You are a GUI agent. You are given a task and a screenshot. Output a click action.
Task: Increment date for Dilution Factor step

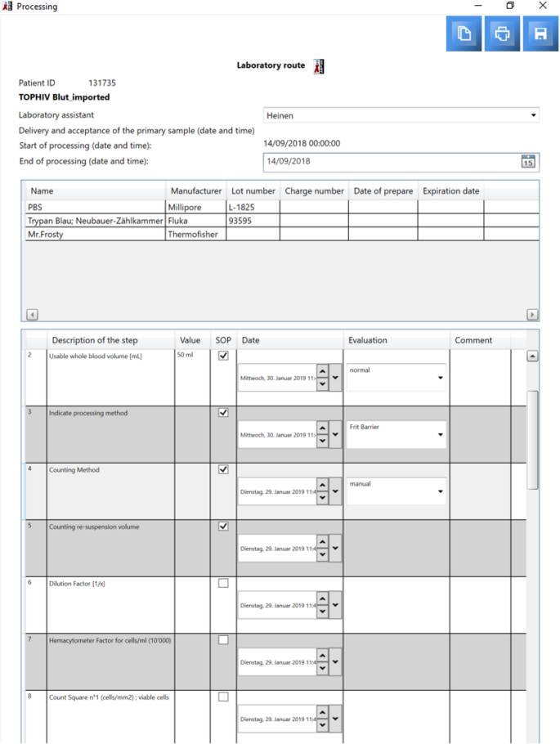click(x=323, y=598)
